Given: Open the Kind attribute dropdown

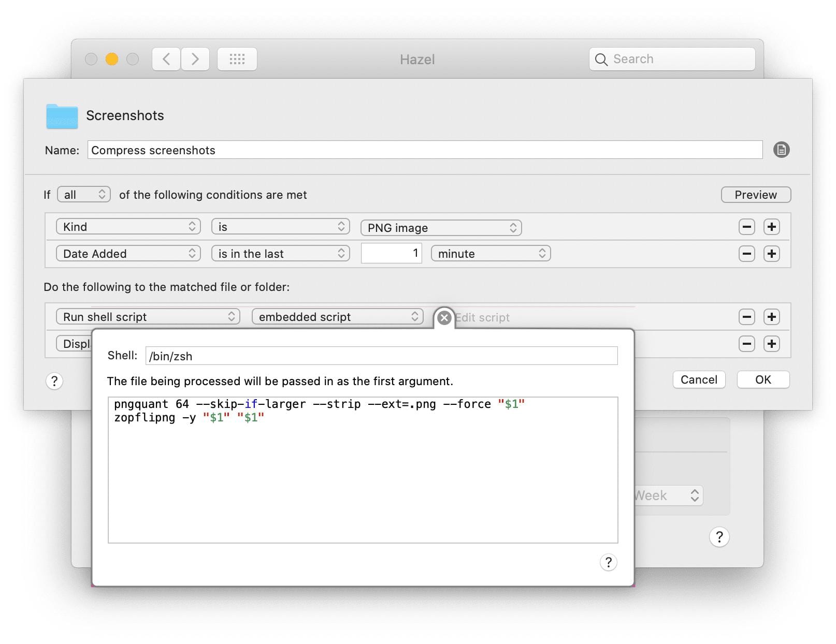Looking at the screenshot, I should pos(128,227).
